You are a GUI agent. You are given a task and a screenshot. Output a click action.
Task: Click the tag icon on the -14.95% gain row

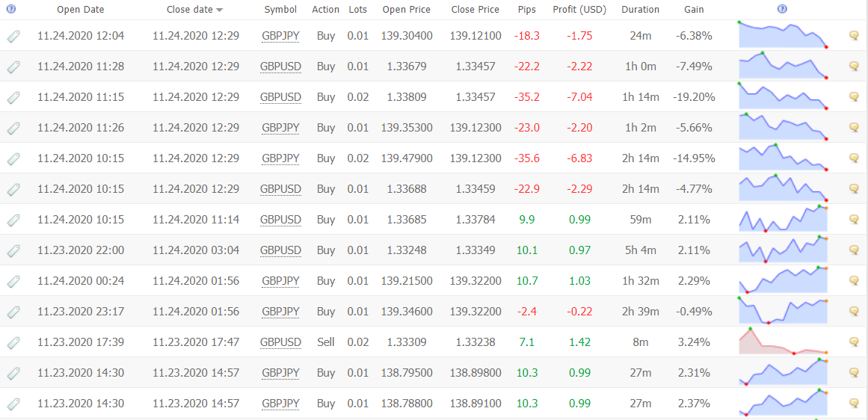click(x=13, y=159)
